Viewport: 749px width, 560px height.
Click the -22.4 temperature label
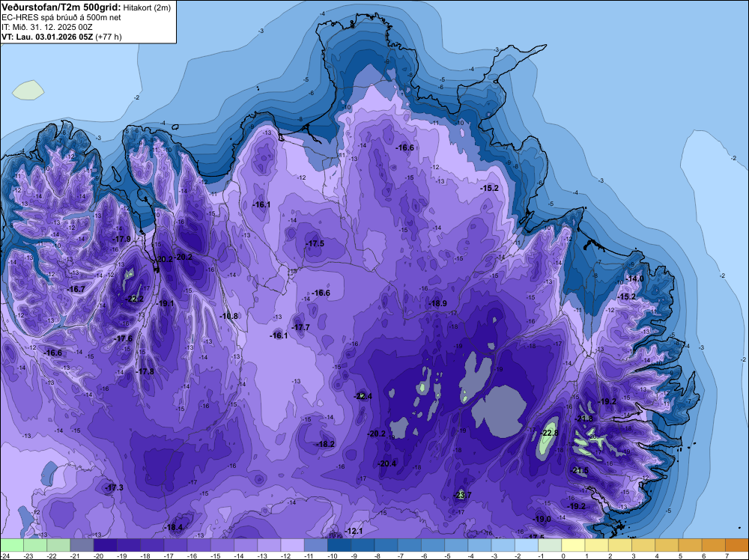click(x=363, y=396)
